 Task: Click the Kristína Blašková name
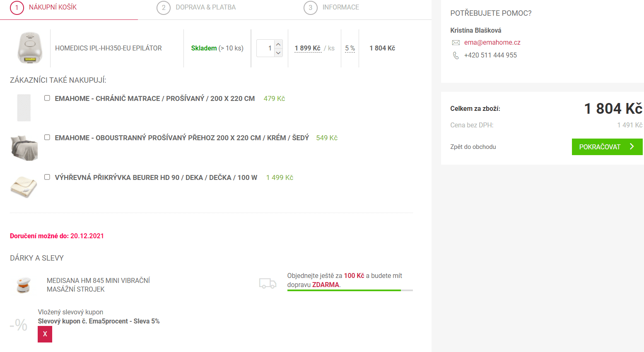(475, 30)
